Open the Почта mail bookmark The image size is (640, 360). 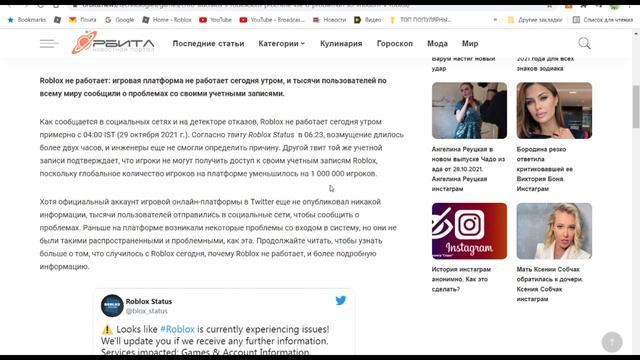(82, 20)
